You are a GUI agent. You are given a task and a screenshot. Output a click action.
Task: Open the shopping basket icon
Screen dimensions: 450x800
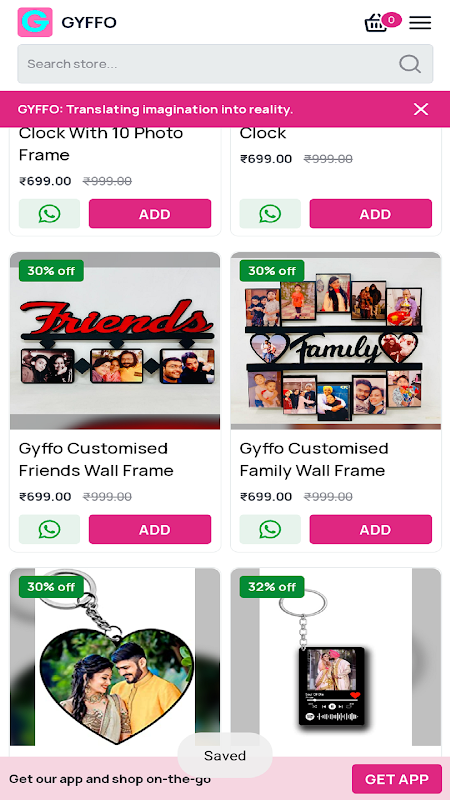[377, 22]
